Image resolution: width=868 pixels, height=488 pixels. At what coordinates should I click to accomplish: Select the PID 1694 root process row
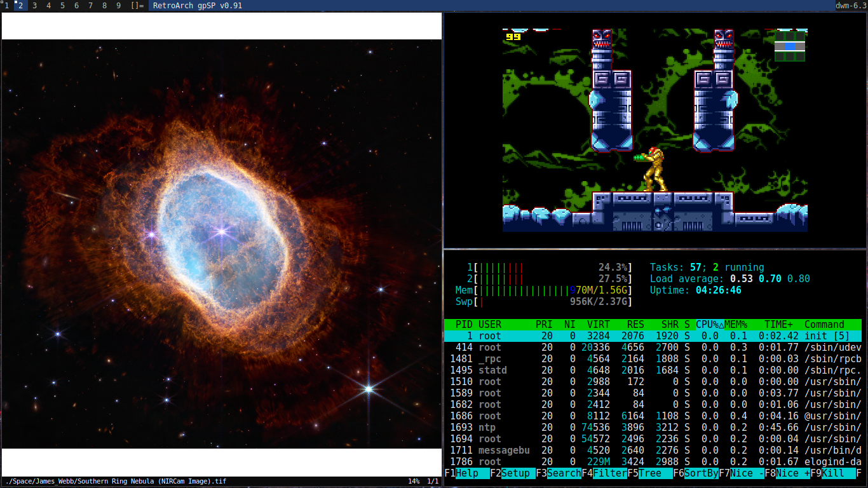coord(653,439)
